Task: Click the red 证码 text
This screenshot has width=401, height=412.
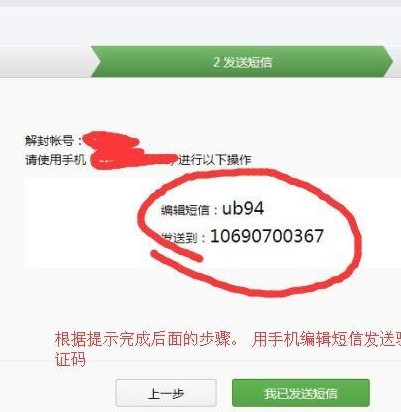Action: (x=70, y=359)
